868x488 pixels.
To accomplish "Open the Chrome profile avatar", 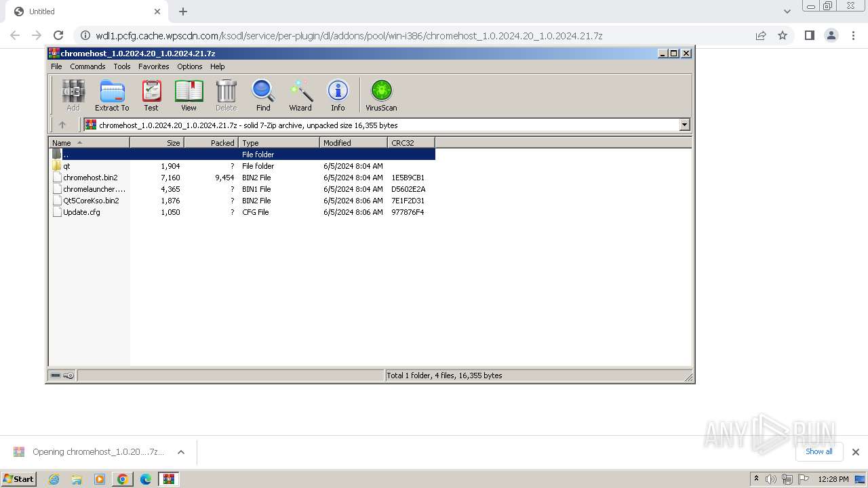I will click(831, 35).
